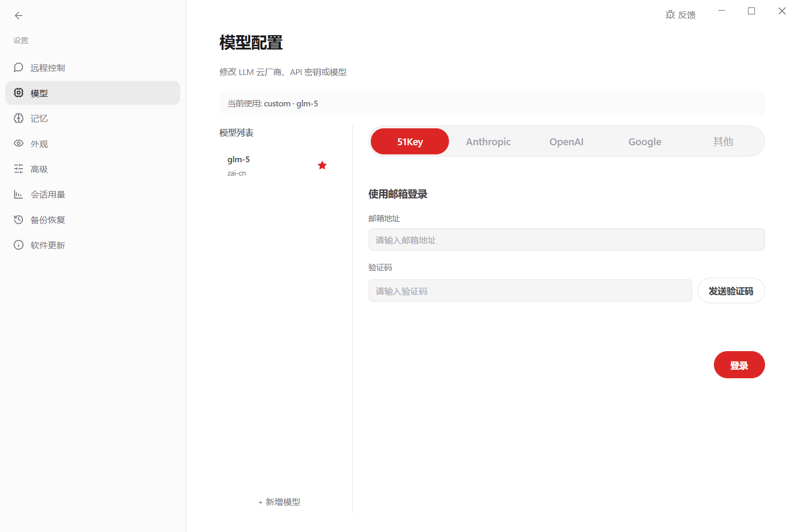
Task: Click the software update info icon
Action: pyautogui.click(x=19, y=245)
